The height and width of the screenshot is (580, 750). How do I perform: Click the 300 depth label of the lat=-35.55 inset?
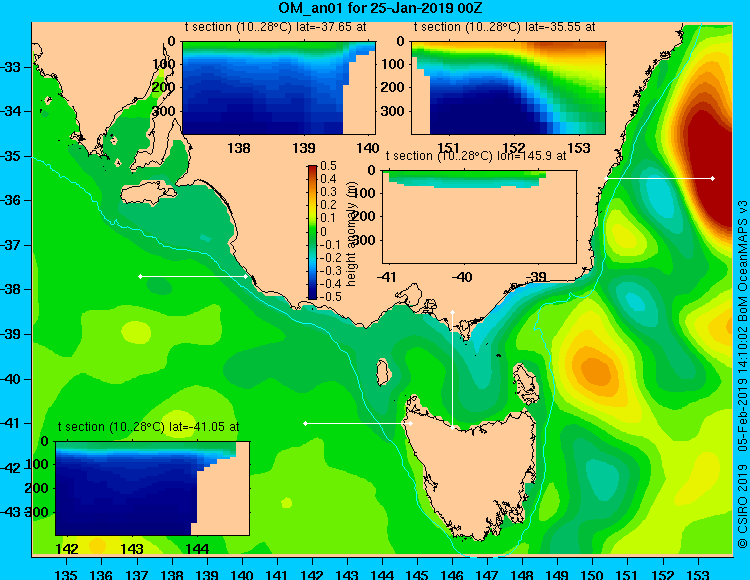click(393, 111)
